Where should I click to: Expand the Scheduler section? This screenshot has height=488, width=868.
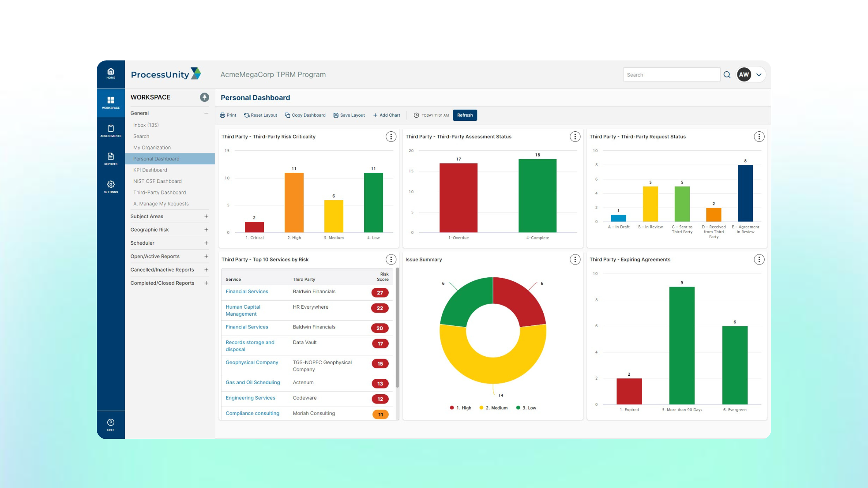[206, 243]
